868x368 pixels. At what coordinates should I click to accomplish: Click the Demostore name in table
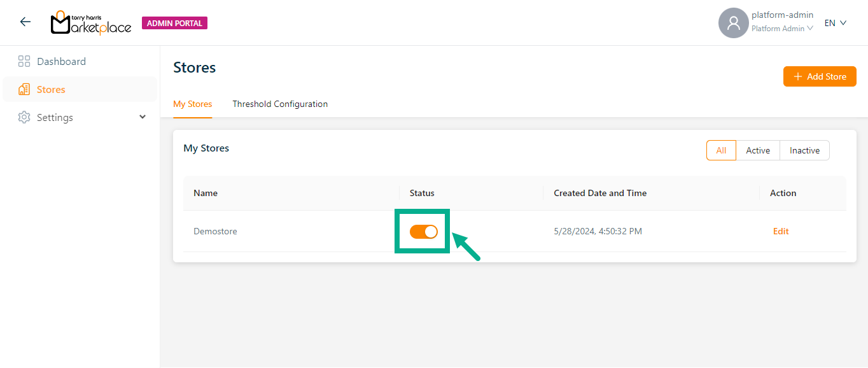(x=215, y=231)
